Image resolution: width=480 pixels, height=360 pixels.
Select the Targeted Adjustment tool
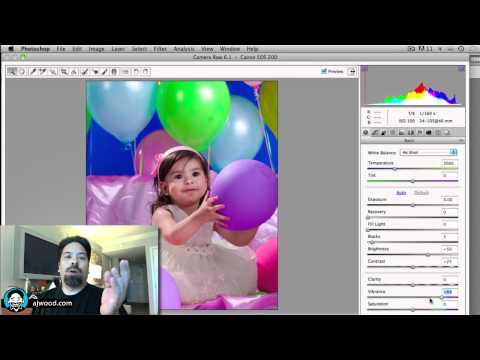(53, 71)
